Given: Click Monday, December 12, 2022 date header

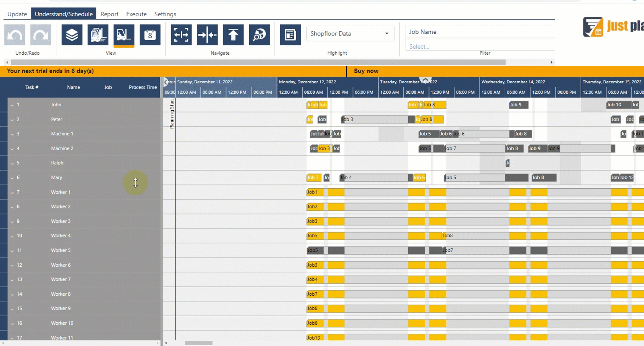Looking at the screenshot, I should pyautogui.click(x=308, y=82).
